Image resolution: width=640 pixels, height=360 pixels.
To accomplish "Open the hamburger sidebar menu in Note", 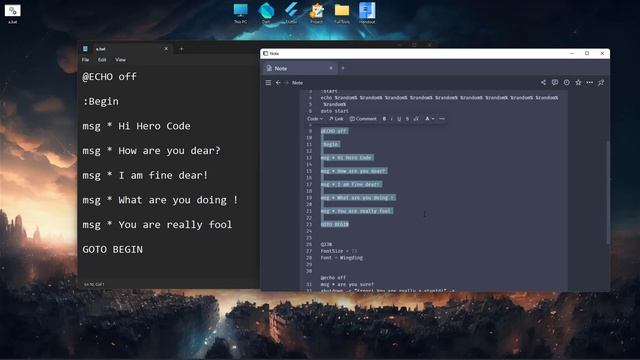I will [268, 82].
